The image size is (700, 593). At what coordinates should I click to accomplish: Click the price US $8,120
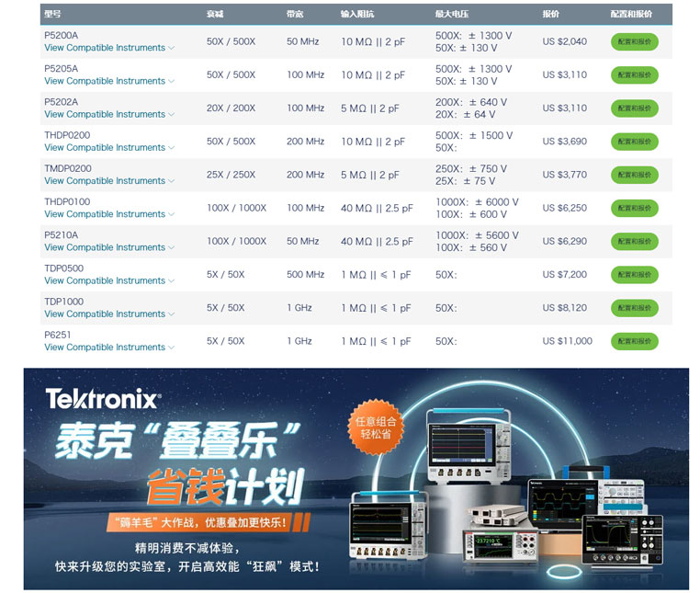click(565, 308)
